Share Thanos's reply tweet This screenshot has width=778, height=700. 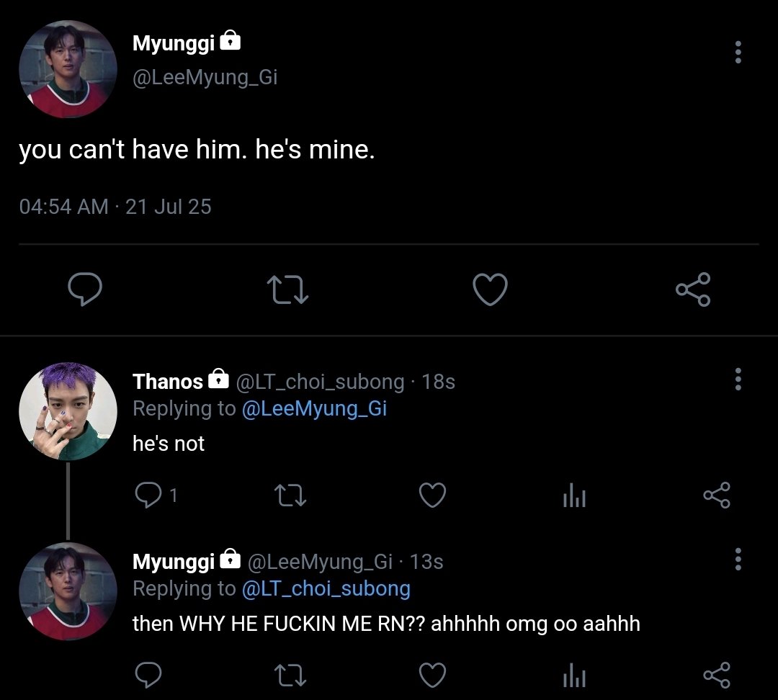click(717, 495)
